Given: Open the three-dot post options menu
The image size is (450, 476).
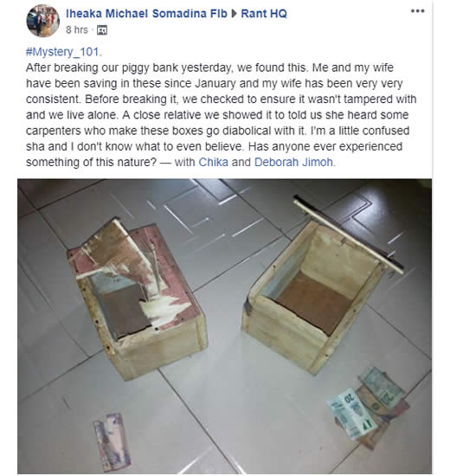Looking at the screenshot, I should pos(417,11).
